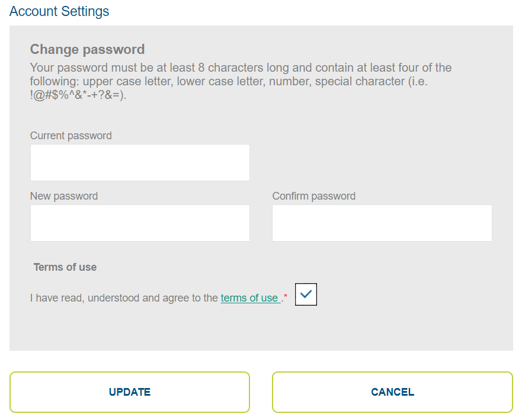Click the Account Settings heading
This screenshot has width=525, height=420.
coord(59,11)
